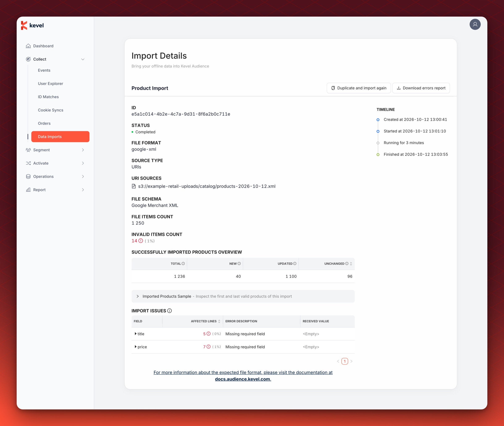Open ID Matches in the sidebar
Image resolution: width=504 pixels, height=426 pixels.
coord(48,97)
